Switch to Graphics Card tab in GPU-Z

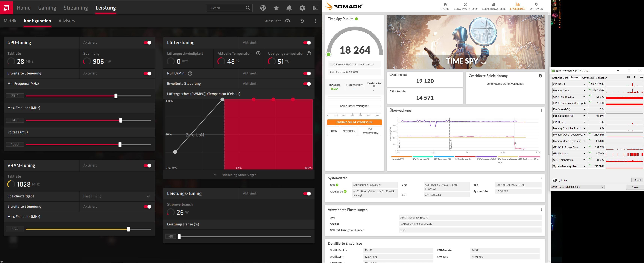pyautogui.click(x=560, y=78)
